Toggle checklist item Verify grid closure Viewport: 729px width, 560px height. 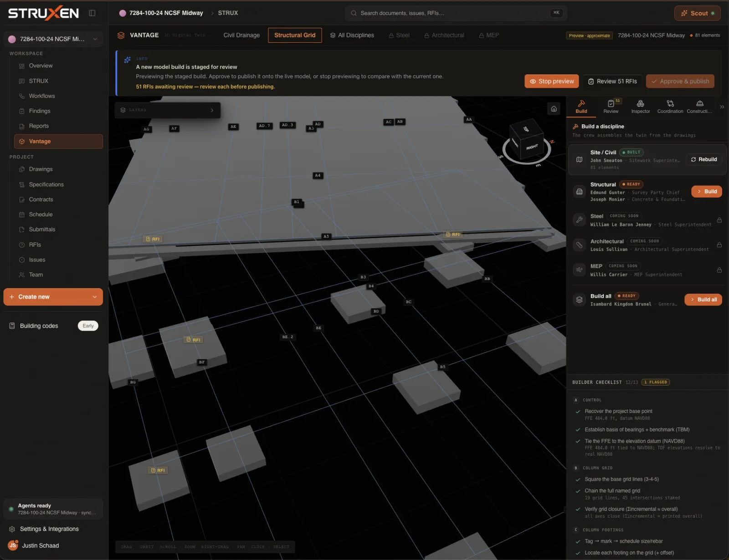[x=578, y=509]
